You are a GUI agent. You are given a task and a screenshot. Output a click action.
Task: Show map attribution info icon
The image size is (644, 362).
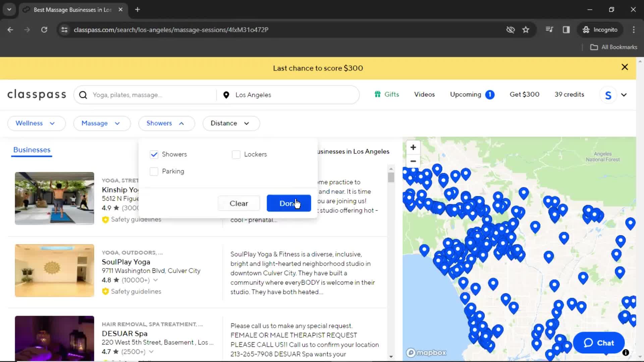click(x=626, y=353)
